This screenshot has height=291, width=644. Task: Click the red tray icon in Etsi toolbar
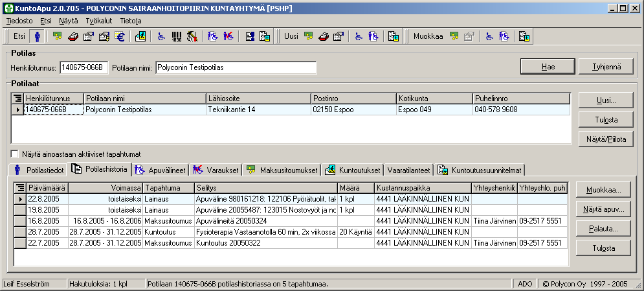73,36
